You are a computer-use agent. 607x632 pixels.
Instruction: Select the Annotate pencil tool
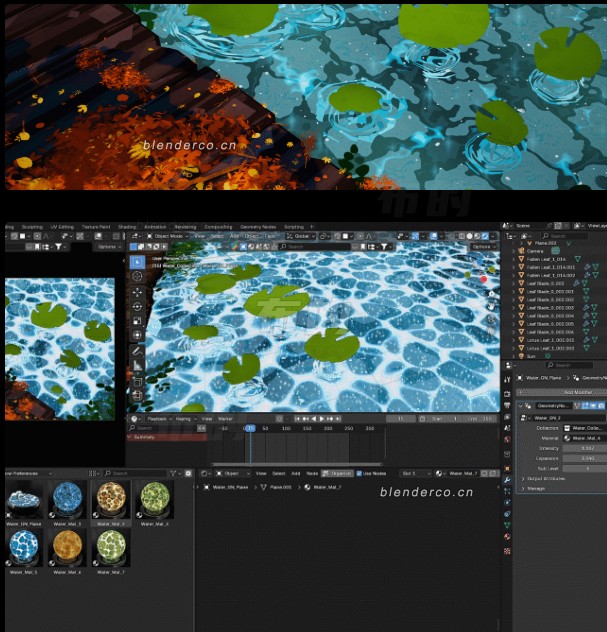tap(137, 351)
